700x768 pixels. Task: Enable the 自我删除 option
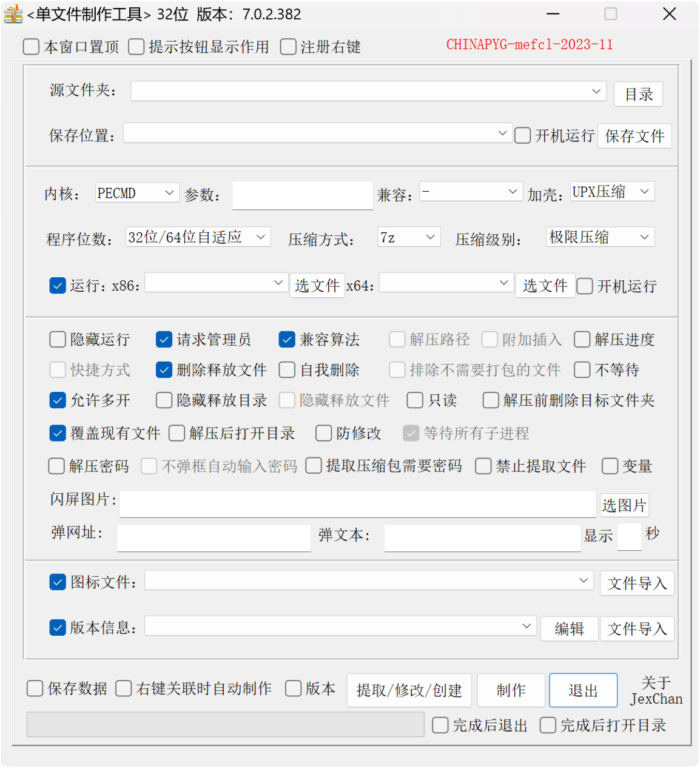286,369
